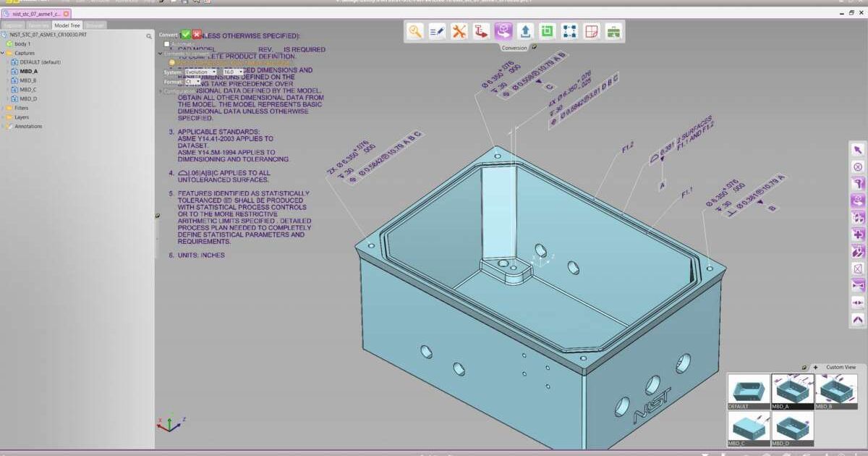The image size is (868, 456).
Task: Select the arrow pointer tool in right toolbar
Action: point(858,150)
